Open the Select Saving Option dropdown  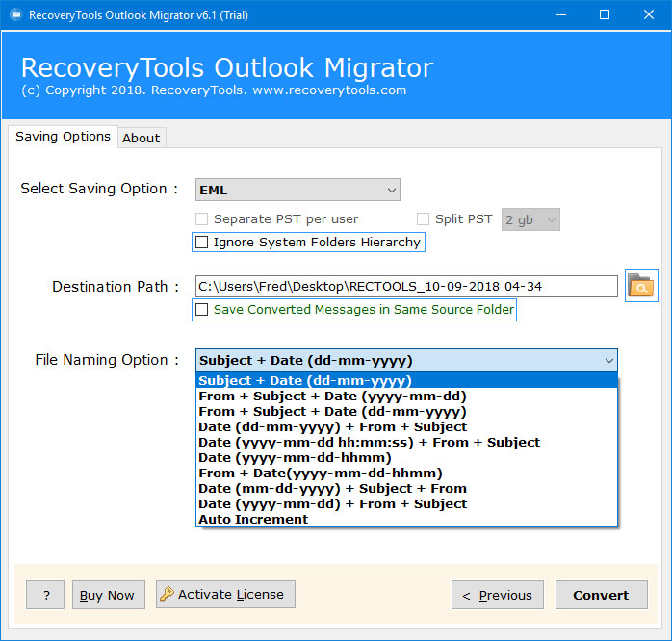click(x=297, y=190)
